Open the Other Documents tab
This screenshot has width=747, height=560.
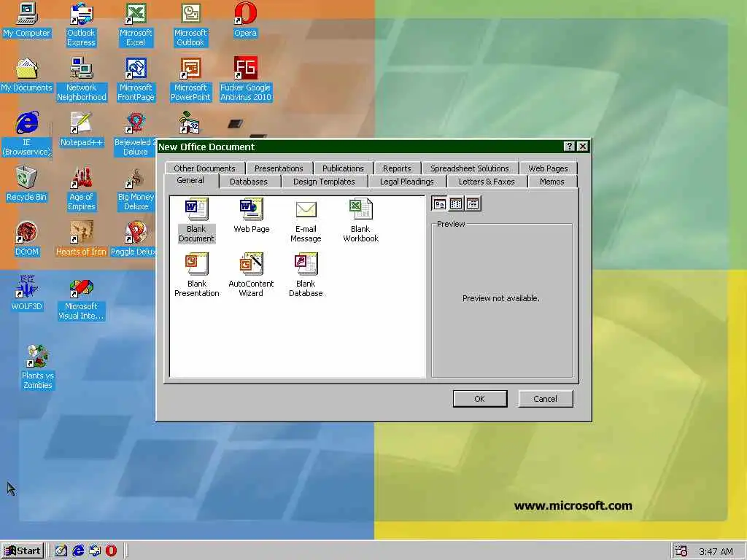tap(204, 168)
